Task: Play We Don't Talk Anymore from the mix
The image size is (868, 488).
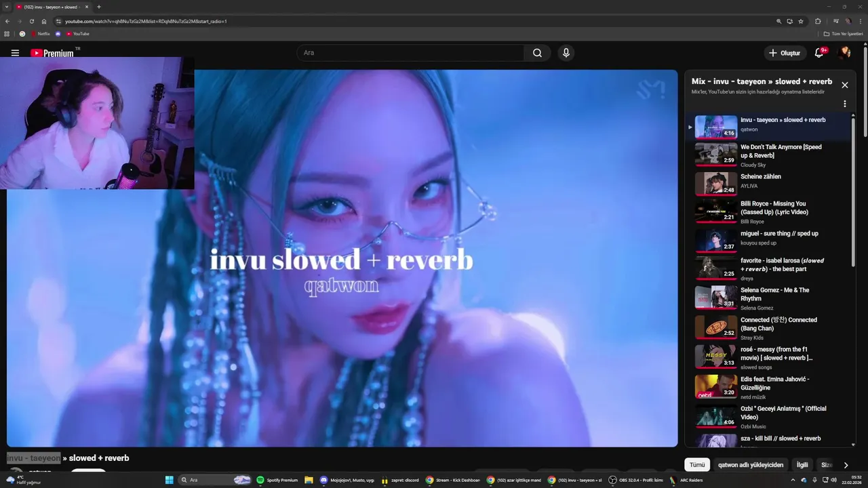Action: pyautogui.click(x=768, y=155)
